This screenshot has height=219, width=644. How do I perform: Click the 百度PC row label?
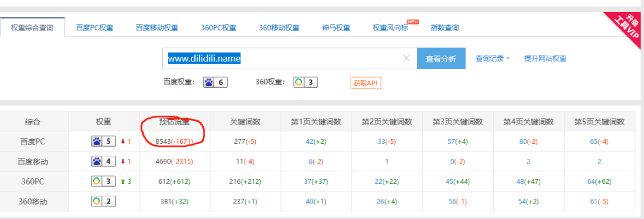[x=33, y=142]
